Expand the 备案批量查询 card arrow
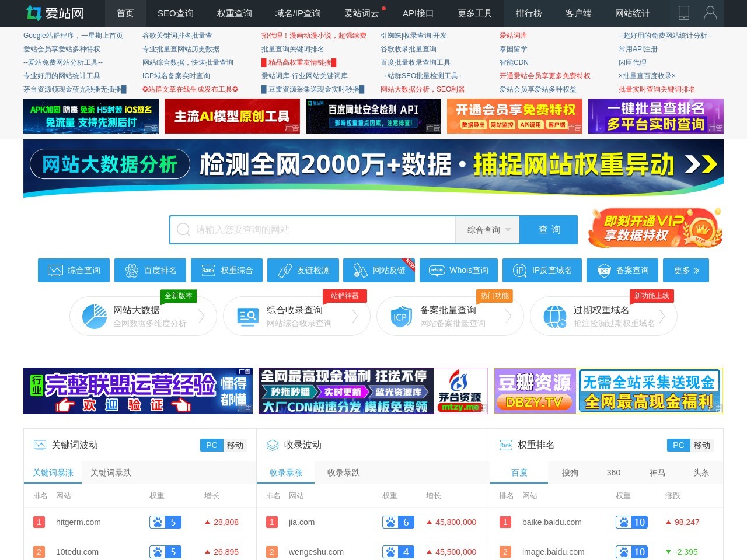This screenshot has width=747, height=560. [509, 316]
